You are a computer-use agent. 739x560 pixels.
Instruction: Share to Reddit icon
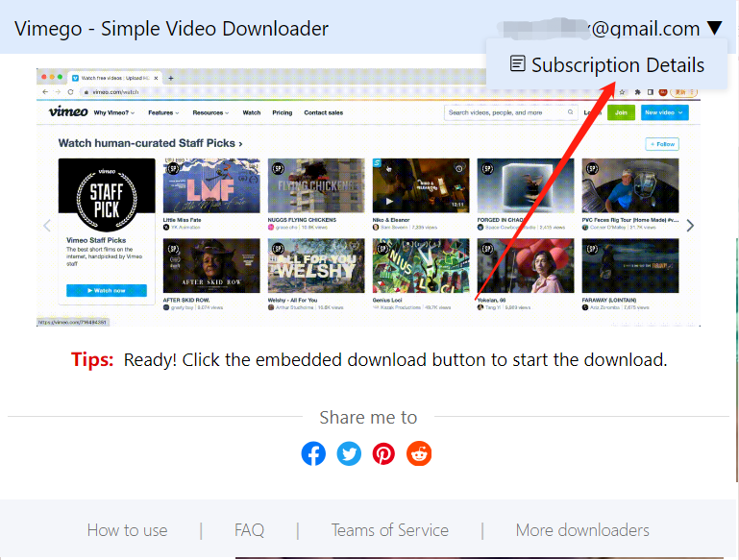pyautogui.click(x=419, y=453)
